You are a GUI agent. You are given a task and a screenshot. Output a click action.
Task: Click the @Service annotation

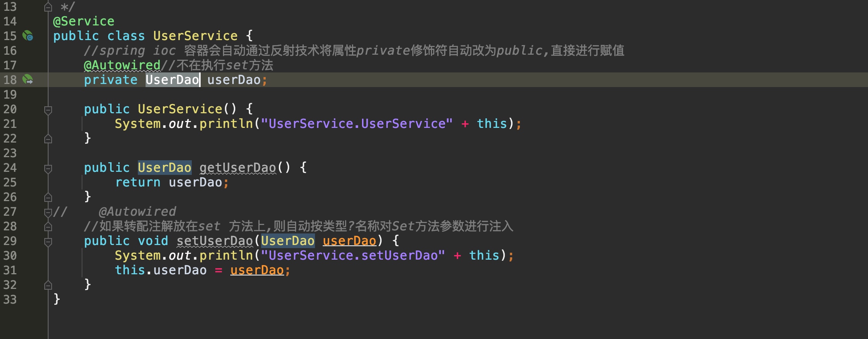click(84, 21)
